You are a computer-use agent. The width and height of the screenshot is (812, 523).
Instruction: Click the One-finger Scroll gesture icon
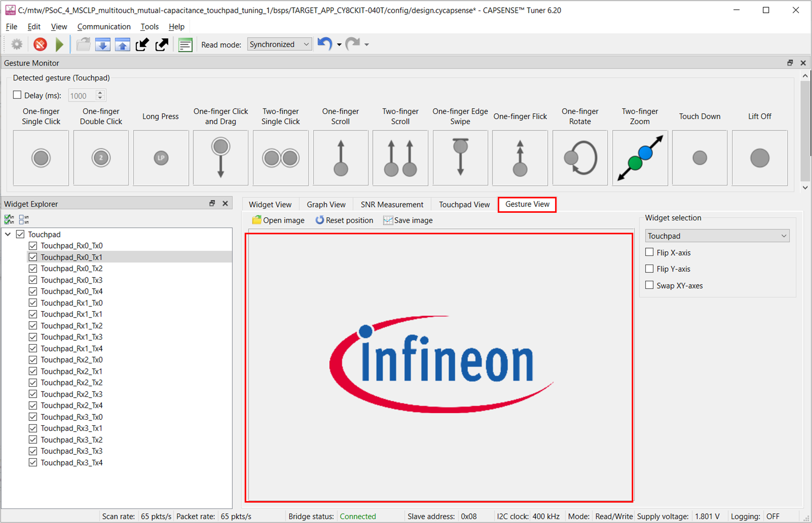pyautogui.click(x=341, y=158)
